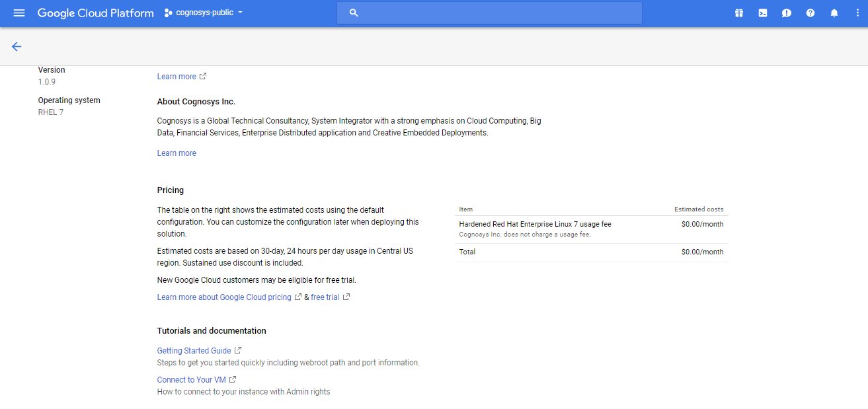Screen dimensions: 868x409
Task: Click the Google Cloud Platform logo
Action: tap(95, 13)
